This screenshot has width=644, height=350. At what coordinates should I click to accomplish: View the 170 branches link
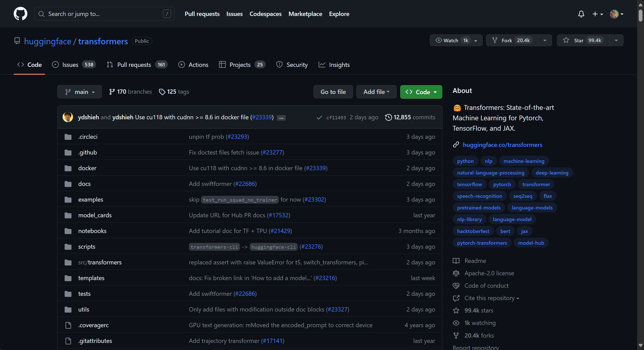click(130, 92)
